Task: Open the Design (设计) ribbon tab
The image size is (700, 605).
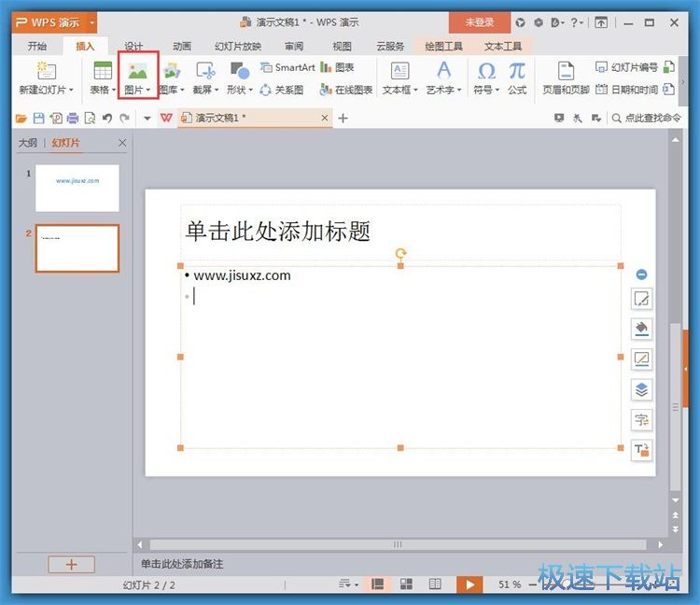Action: point(133,46)
